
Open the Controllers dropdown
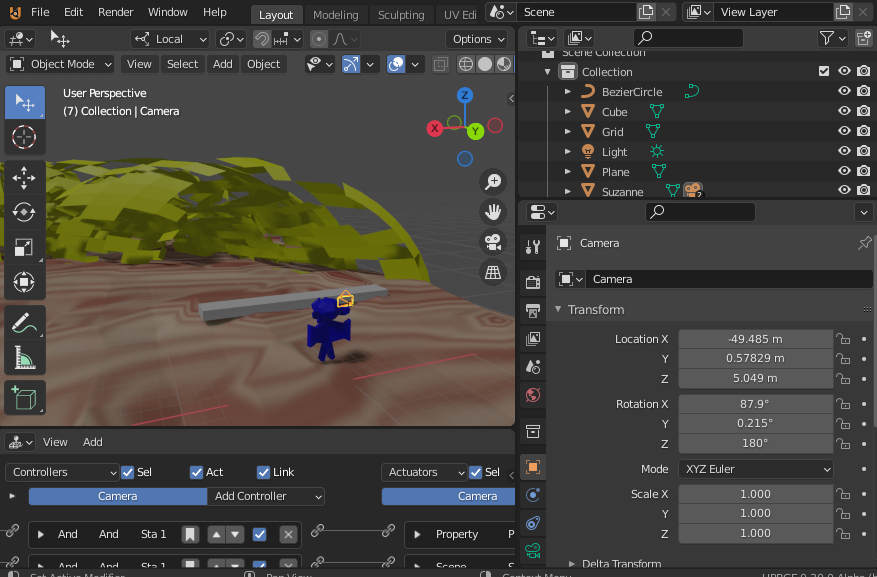(62, 472)
